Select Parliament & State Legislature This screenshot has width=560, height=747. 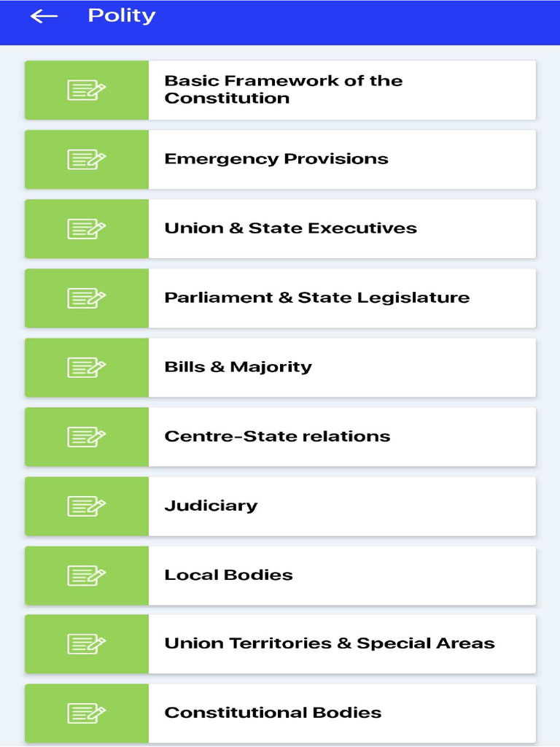point(281,298)
